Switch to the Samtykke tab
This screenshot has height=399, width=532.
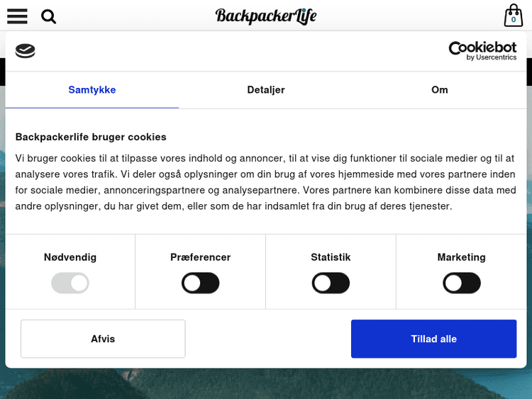[92, 90]
